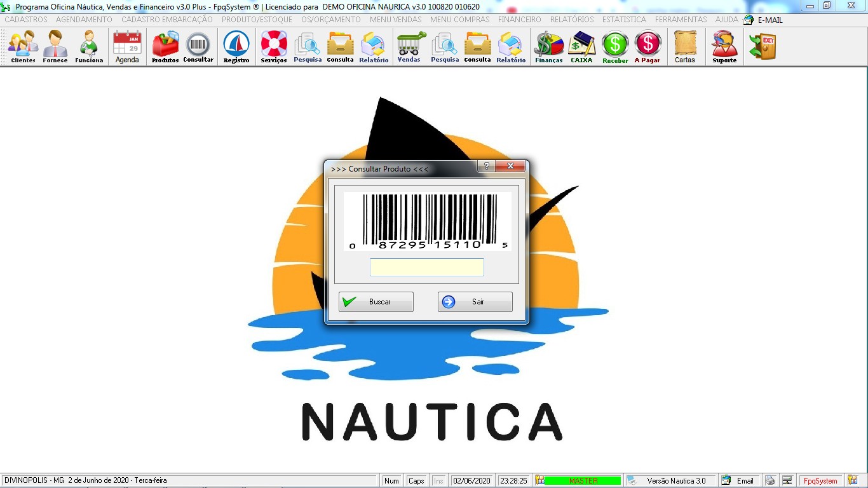
Task: Click the green Receber dollar icon
Action: (x=615, y=47)
